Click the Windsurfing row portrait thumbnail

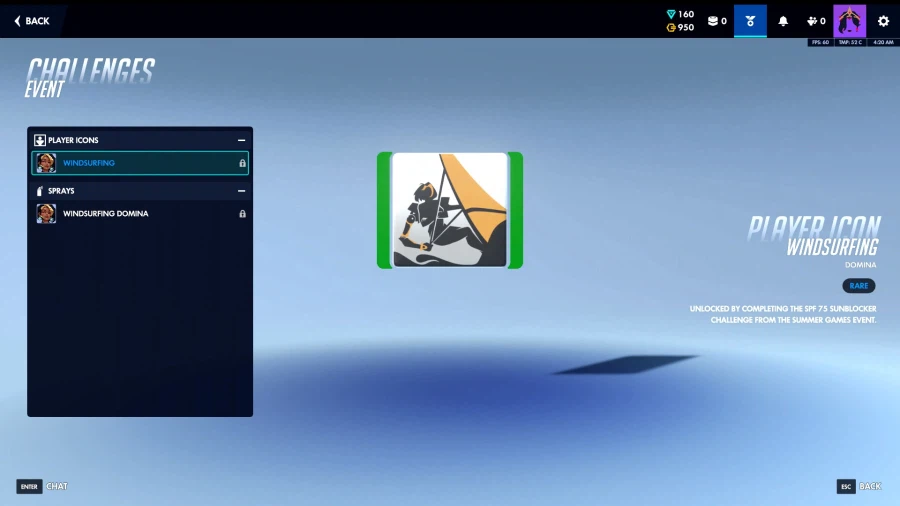pos(46,163)
